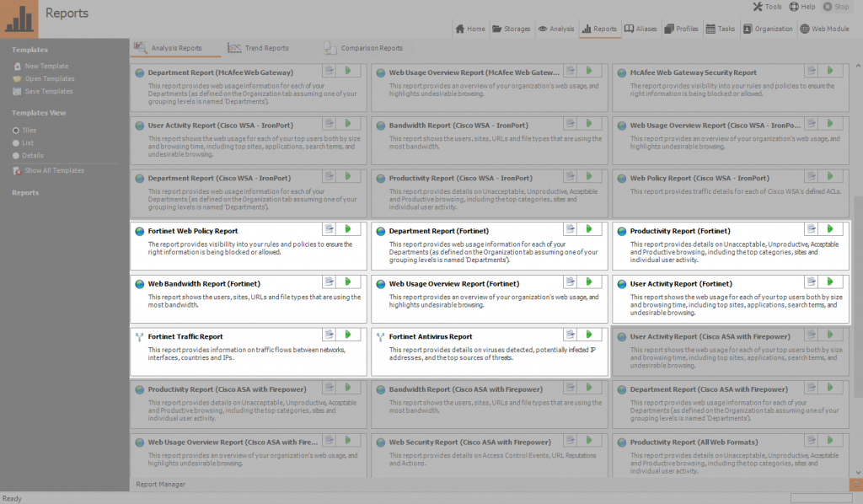
Task: Select the List templates view
Action: coord(23,143)
